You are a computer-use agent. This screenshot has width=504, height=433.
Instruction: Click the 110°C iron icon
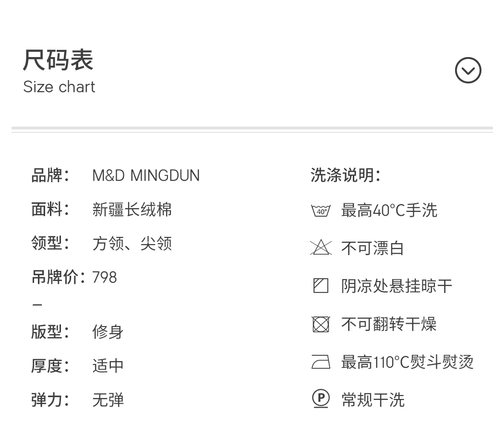(x=321, y=362)
